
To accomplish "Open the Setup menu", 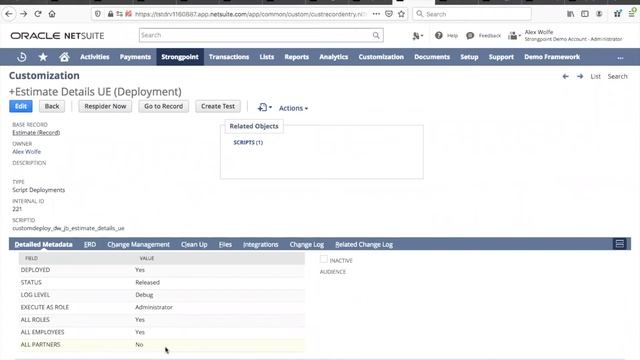I will (x=469, y=57).
